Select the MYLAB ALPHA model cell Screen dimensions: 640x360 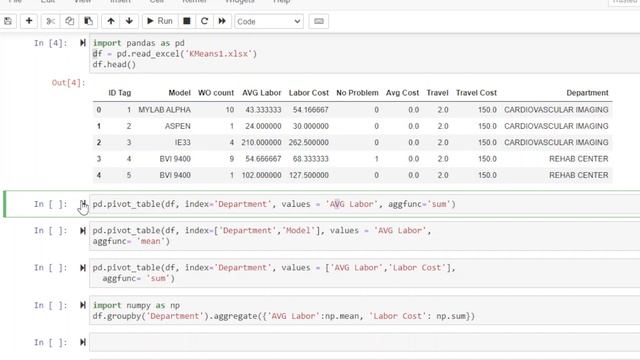164,110
